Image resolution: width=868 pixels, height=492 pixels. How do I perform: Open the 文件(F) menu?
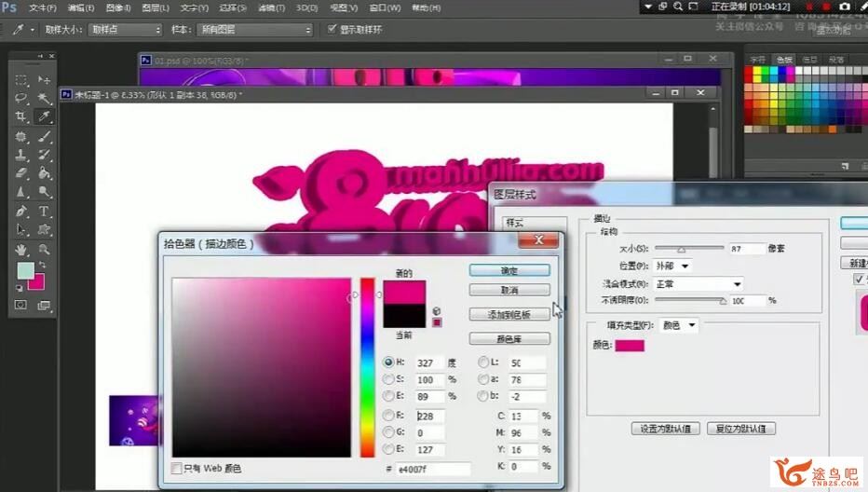pos(42,7)
